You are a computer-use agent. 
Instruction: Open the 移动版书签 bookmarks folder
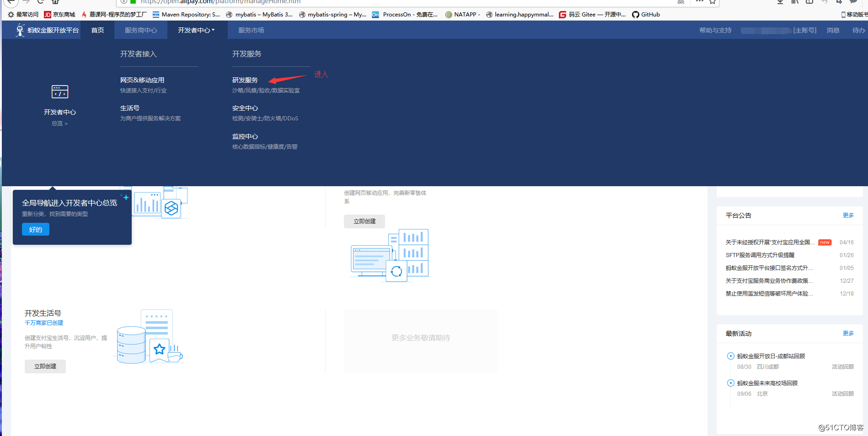[x=854, y=15]
